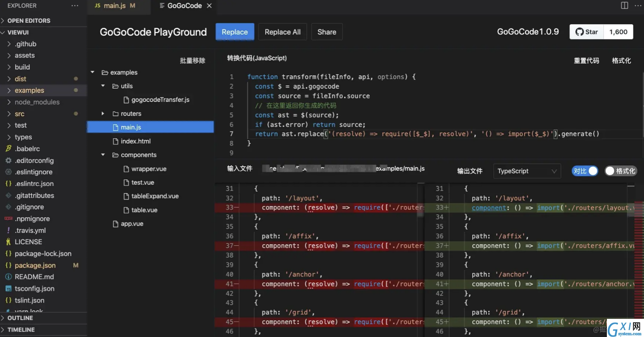The height and width of the screenshot is (337, 644).
Task: Select main.js in the playground file tree
Action: point(150,127)
